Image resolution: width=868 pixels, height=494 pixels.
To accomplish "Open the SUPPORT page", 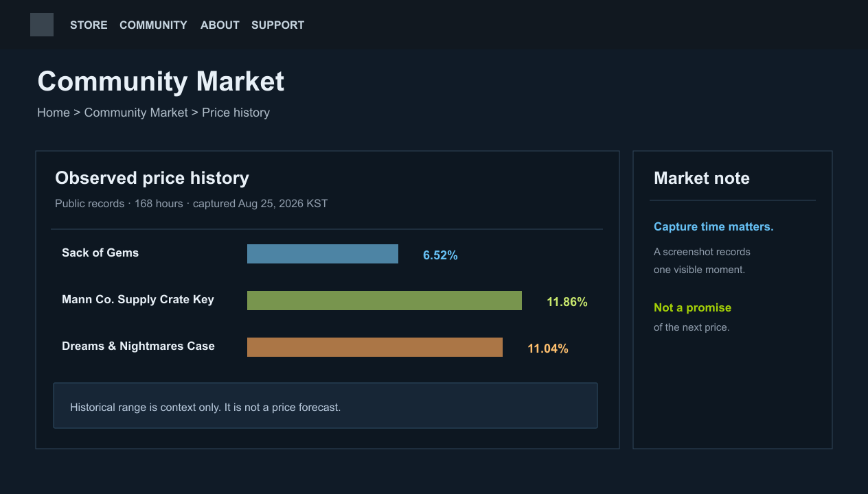I will click(x=277, y=25).
